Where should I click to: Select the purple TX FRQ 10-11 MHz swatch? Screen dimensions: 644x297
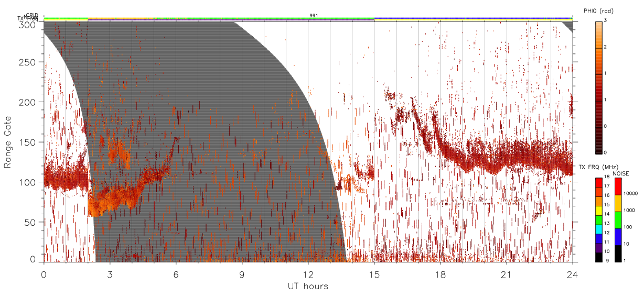(598, 248)
